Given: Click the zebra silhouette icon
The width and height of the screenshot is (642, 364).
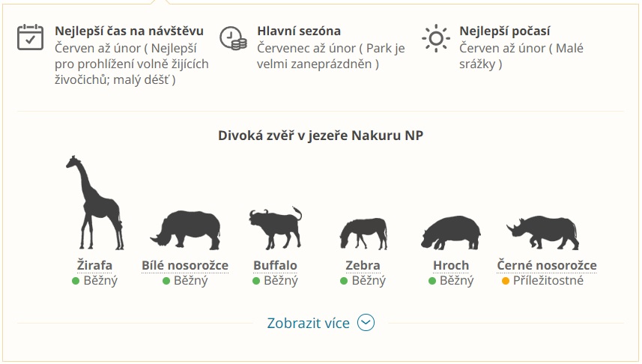Looking at the screenshot, I should (363, 234).
